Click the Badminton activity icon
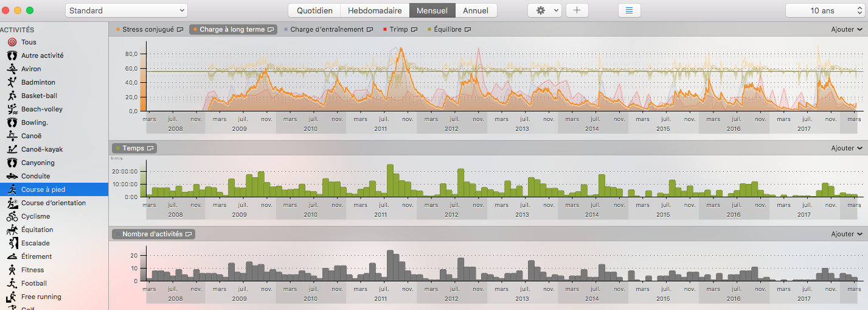 pos(12,82)
